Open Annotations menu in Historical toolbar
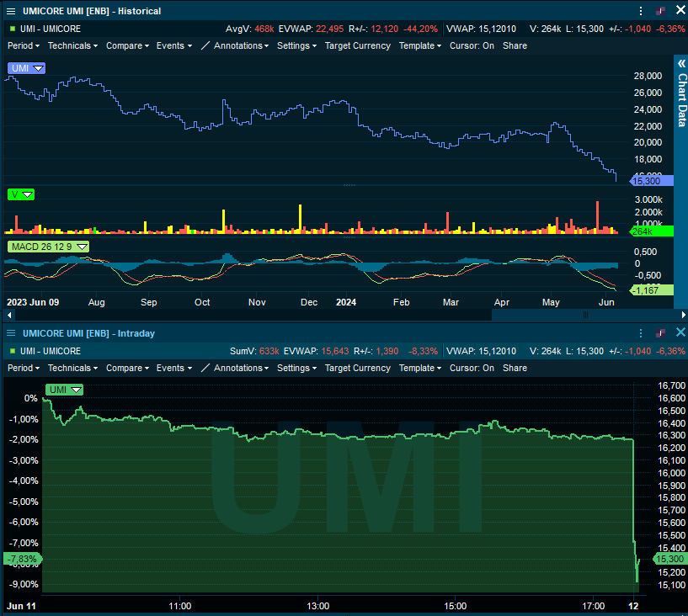Screen dimensions: 688x616 point(241,45)
